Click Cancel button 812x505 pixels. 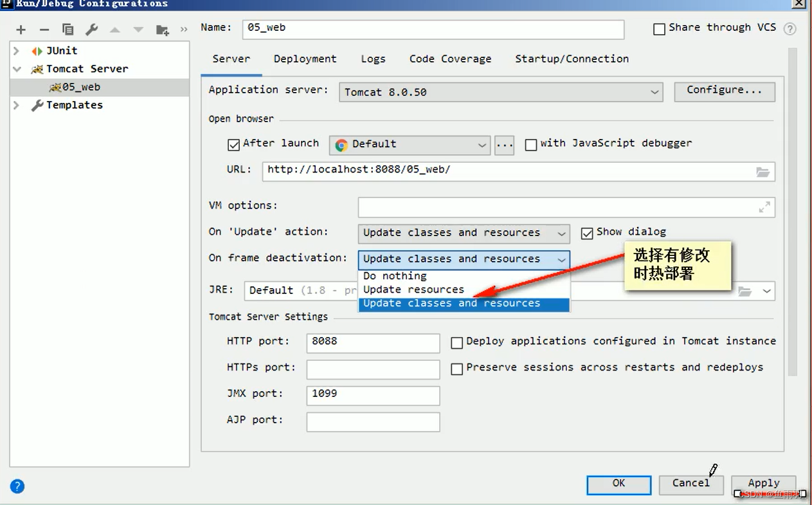point(691,484)
